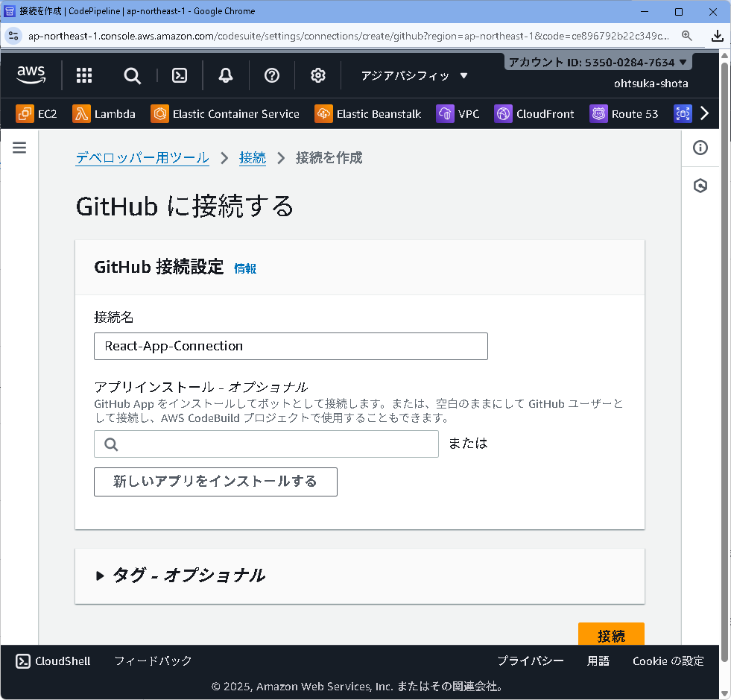Open the notifications bell icon

(x=226, y=75)
